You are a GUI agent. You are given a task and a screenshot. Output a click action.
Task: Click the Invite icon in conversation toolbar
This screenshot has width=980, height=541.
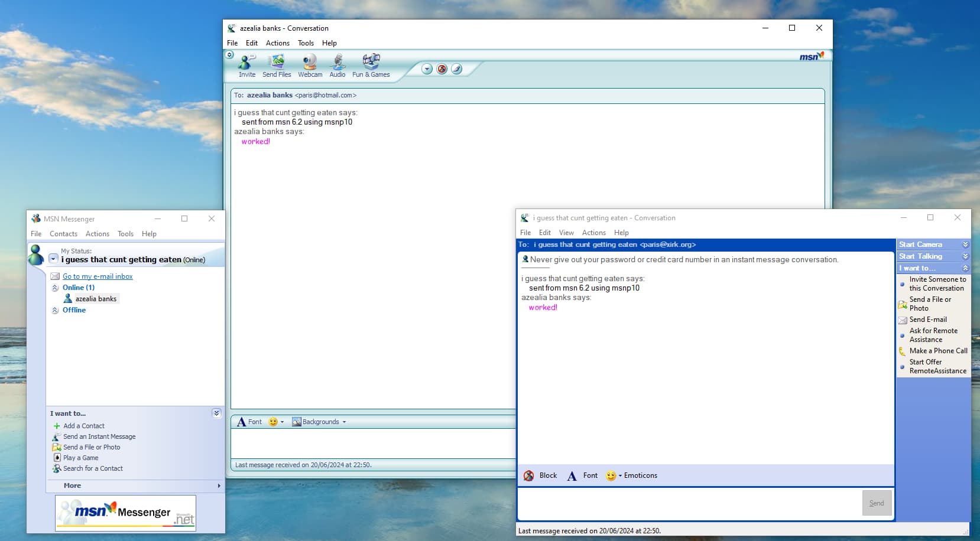247,63
